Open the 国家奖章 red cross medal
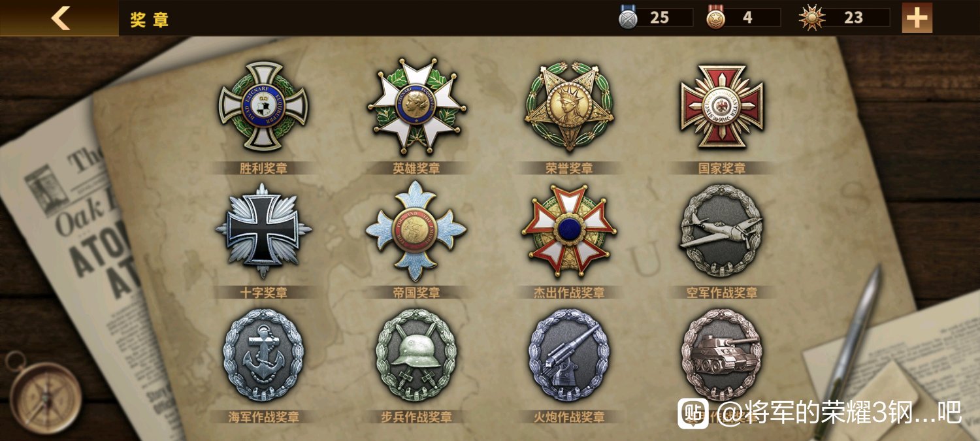 pyautogui.click(x=722, y=106)
